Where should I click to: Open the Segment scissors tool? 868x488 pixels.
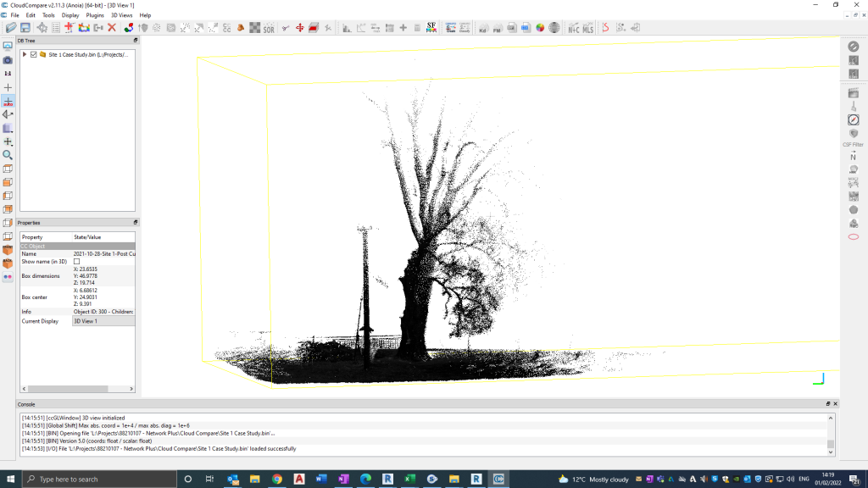(x=286, y=28)
